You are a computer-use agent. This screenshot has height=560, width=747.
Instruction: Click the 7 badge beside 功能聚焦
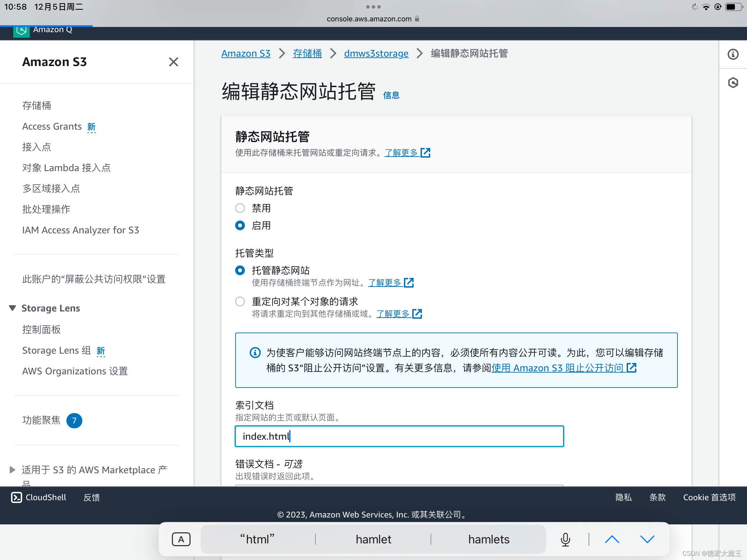click(74, 420)
